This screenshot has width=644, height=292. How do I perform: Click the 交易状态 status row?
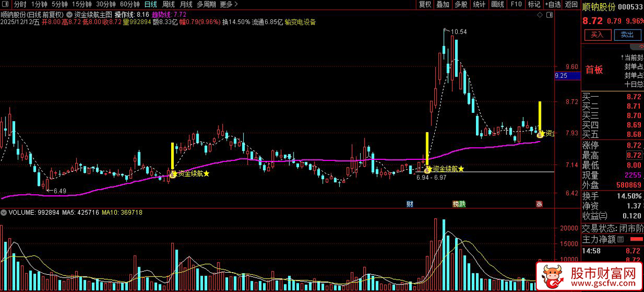click(613, 228)
